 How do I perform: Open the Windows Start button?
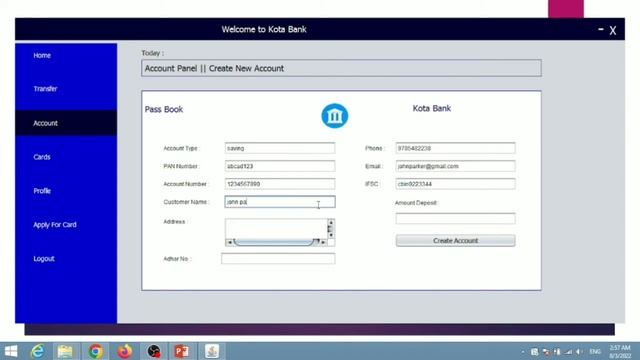11,351
